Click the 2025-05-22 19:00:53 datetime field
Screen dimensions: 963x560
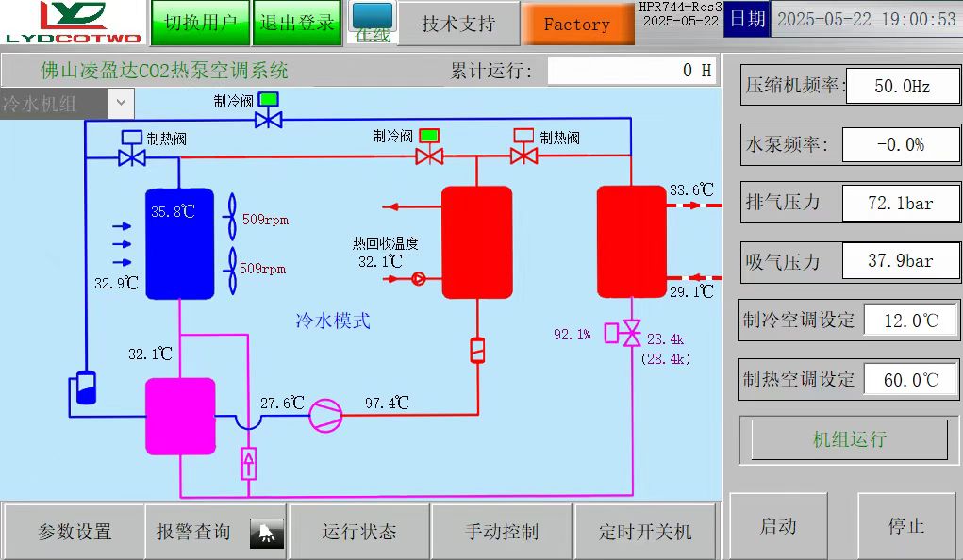tap(867, 19)
